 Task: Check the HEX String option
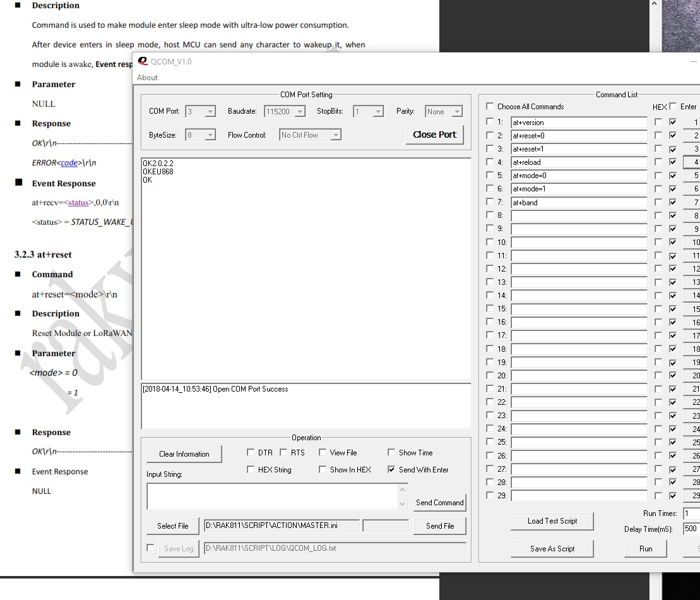(x=251, y=470)
